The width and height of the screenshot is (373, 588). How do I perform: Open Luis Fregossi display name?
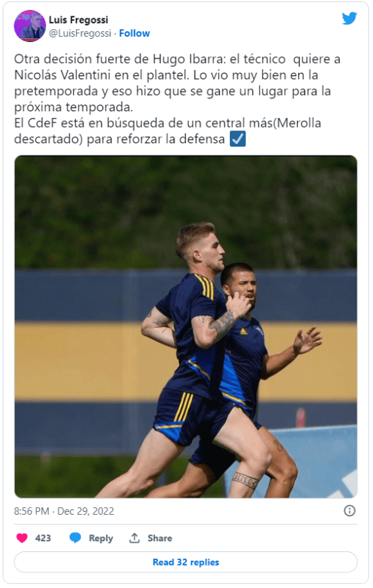(x=78, y=20)
